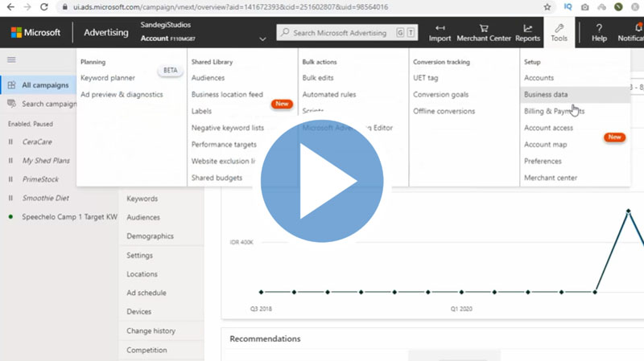644x361 pixels.
Task: Open Ad preview & diagnostics
Action: (122, 94)
